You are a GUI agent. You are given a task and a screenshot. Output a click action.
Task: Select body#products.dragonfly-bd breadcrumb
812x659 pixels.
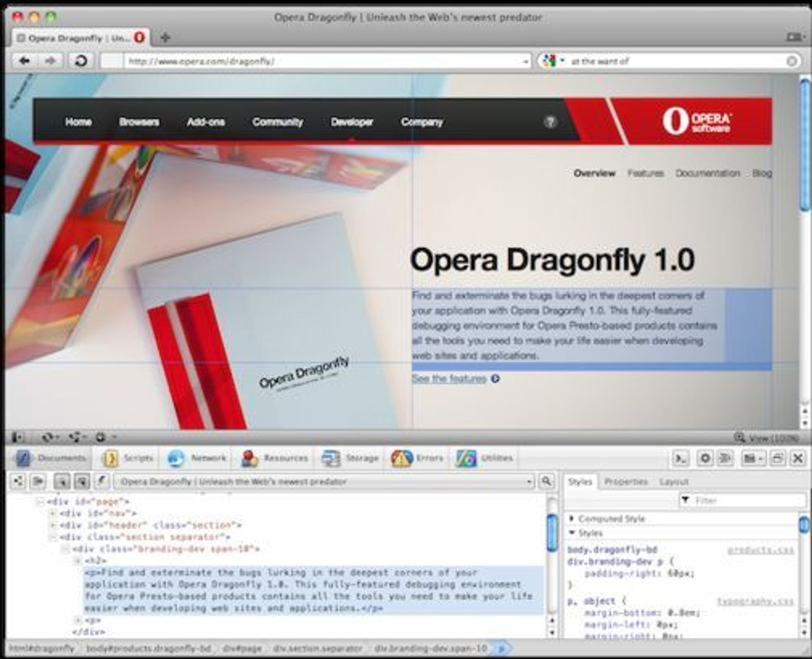(x=148, y=648)
